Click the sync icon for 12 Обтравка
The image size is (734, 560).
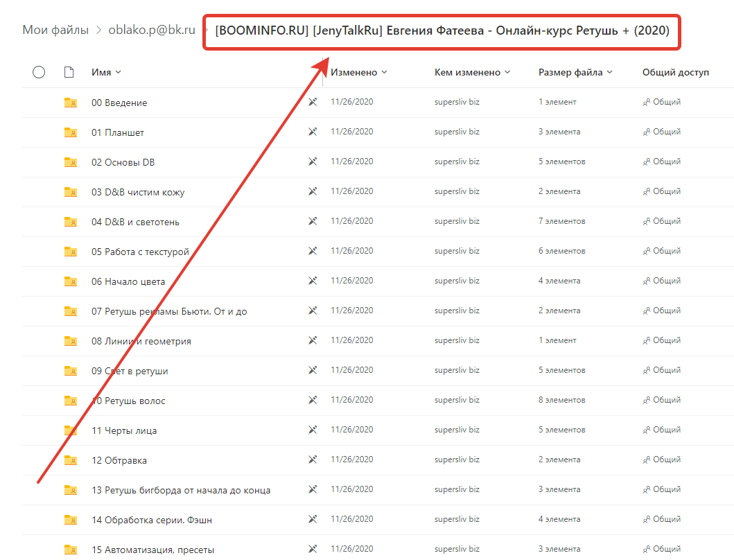[x=313, y=460]
